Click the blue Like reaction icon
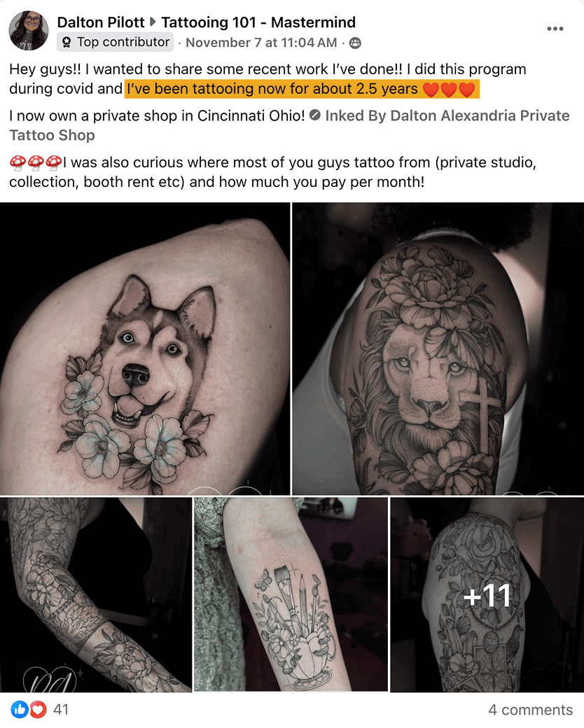The width and height of the screenshot is (584, 728). click(x=19, y=709)
